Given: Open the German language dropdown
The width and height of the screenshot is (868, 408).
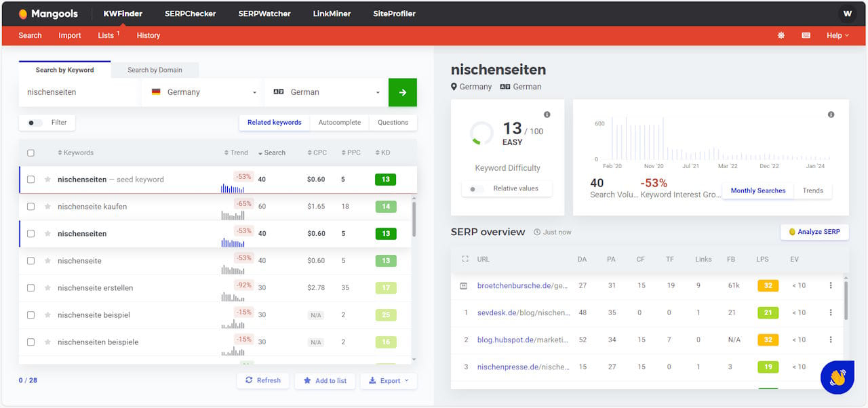Looking at the screenshot, I should (326, 92).
